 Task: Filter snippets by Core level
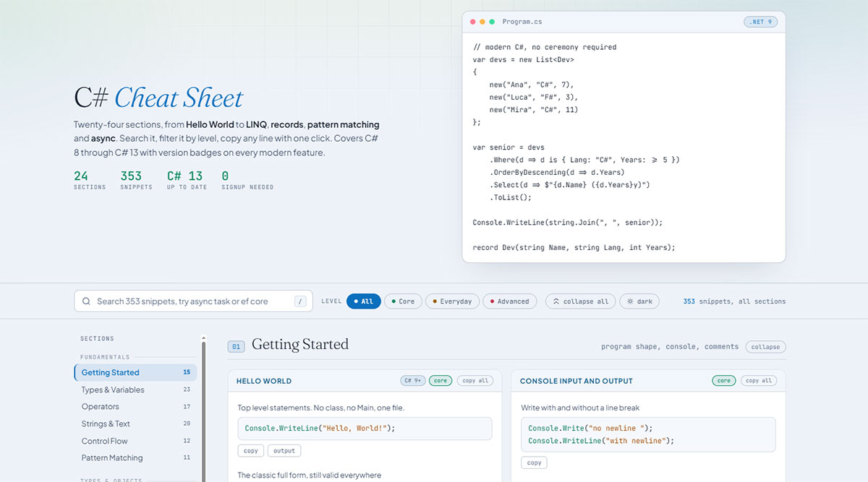(x=403, y=301)
